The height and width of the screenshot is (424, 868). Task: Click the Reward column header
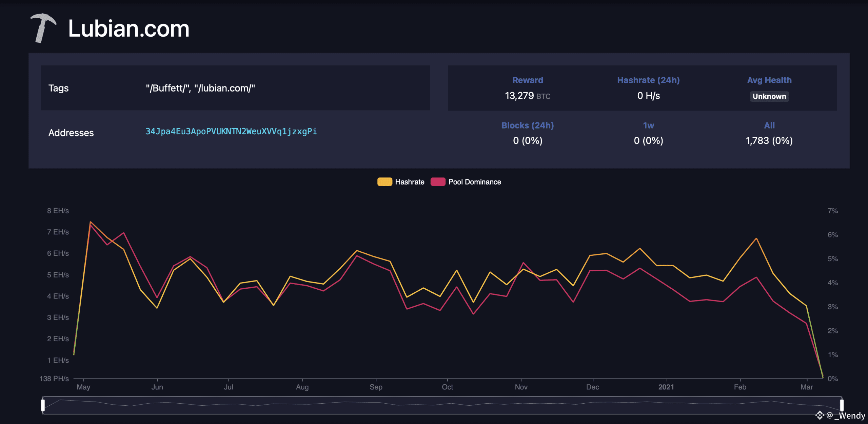click(x=528, y=80)
